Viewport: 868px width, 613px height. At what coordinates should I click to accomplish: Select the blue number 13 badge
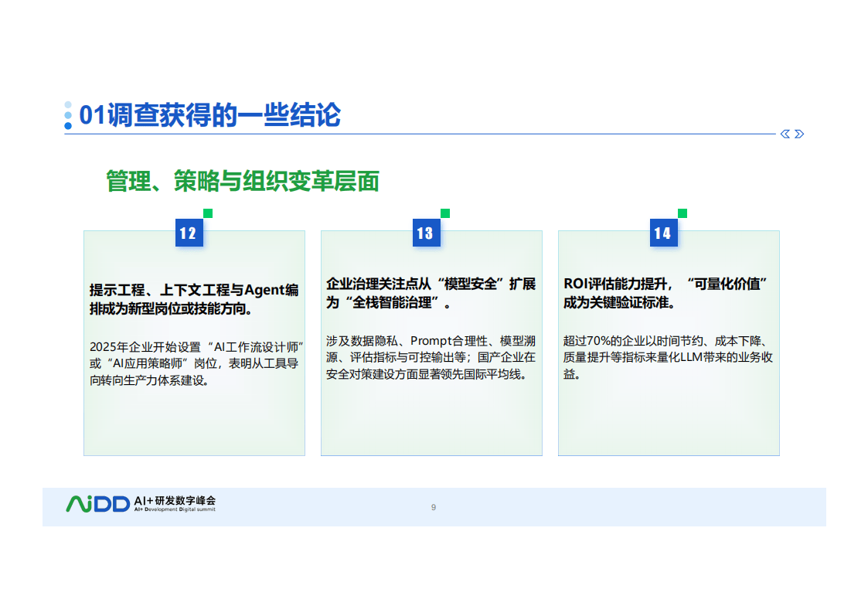(425, 233)
